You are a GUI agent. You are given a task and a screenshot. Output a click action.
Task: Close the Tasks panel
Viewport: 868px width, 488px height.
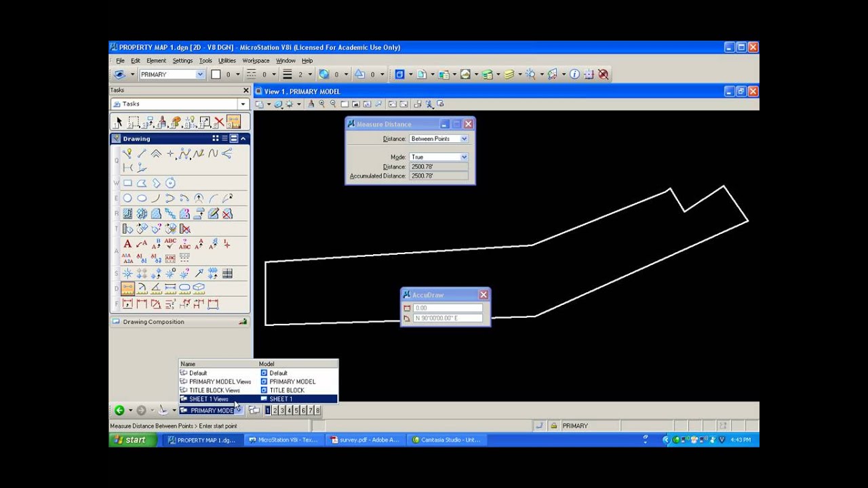click(245, 90)
